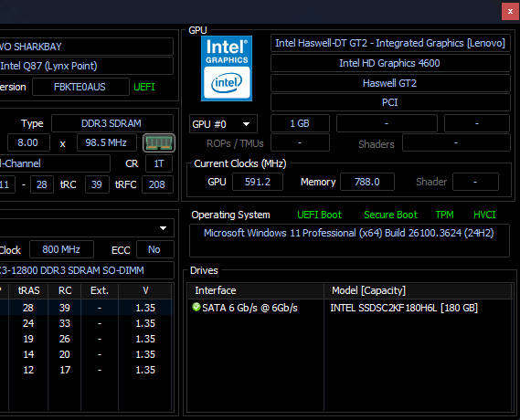Select the INTEL SSDSC2KF180H6L drive row
Viewport: 520px width, 420px height.
pyautogui.click(x=350, y=308)
